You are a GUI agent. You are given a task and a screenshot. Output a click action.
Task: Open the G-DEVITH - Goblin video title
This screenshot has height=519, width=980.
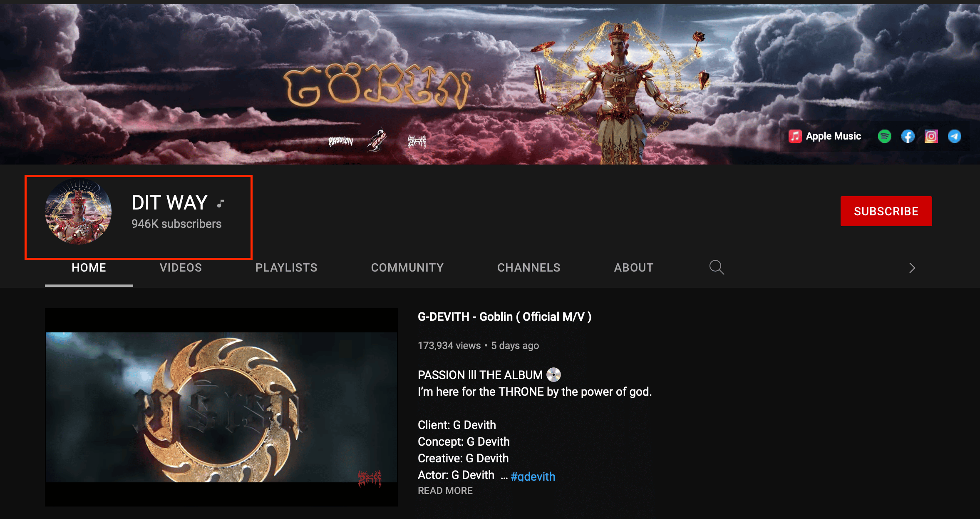pos(504,317)
